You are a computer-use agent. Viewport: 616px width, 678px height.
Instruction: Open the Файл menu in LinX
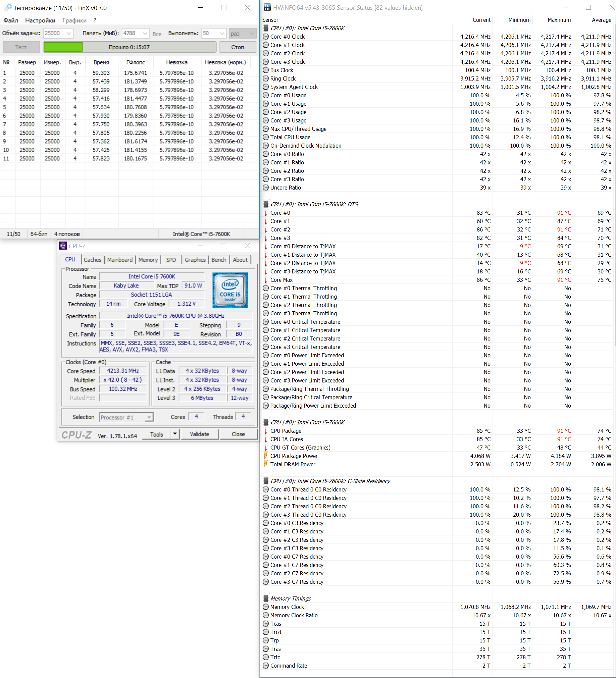pos(11,20)
